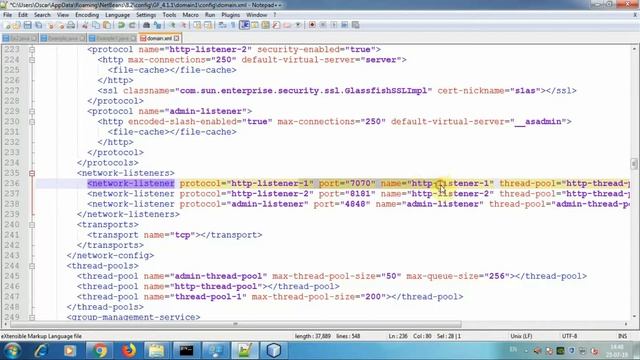The height and width of the screenshot is (360, 640).
Task: Click the Playback macro icon
Action: [334, 25]
